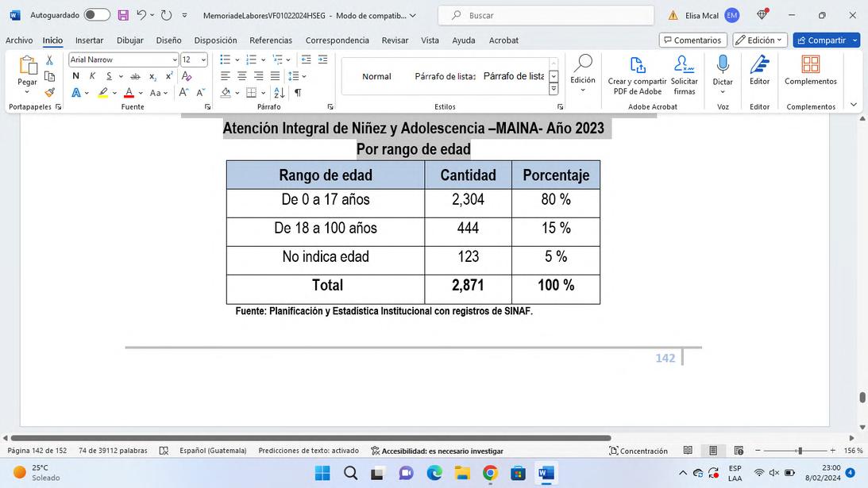Select the Format Painter brush
The width and height of the screenshot is (868, 488).
click(x=49, y=92)
